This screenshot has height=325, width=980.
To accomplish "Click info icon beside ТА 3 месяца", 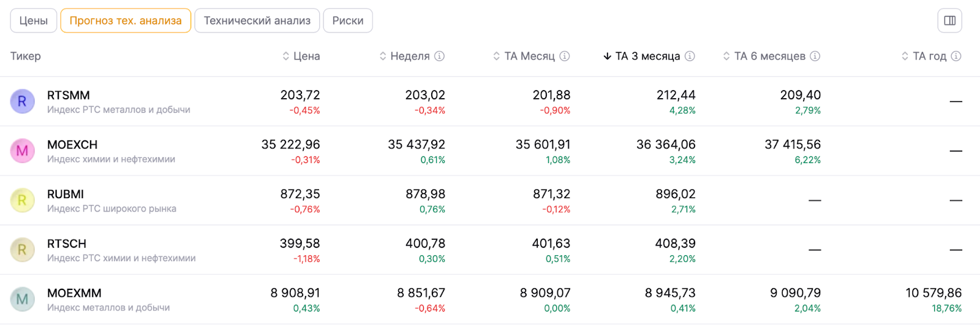I will coord(690,56).
